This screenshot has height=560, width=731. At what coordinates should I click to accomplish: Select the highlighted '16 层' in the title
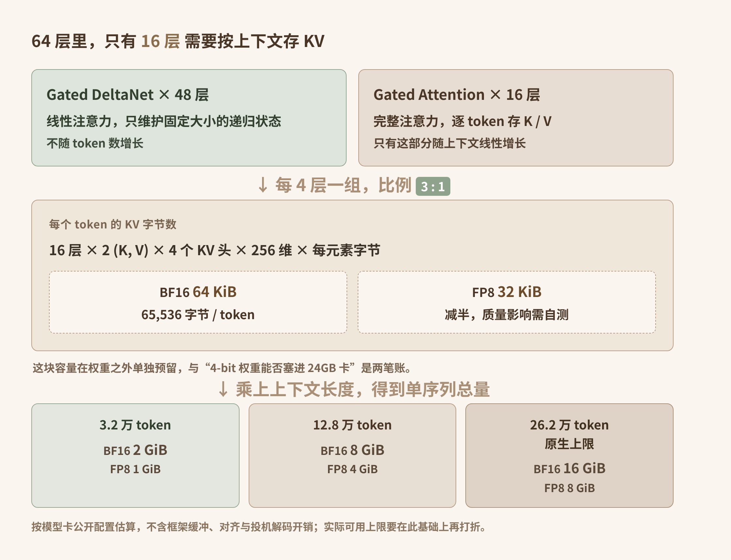point(160,41)
